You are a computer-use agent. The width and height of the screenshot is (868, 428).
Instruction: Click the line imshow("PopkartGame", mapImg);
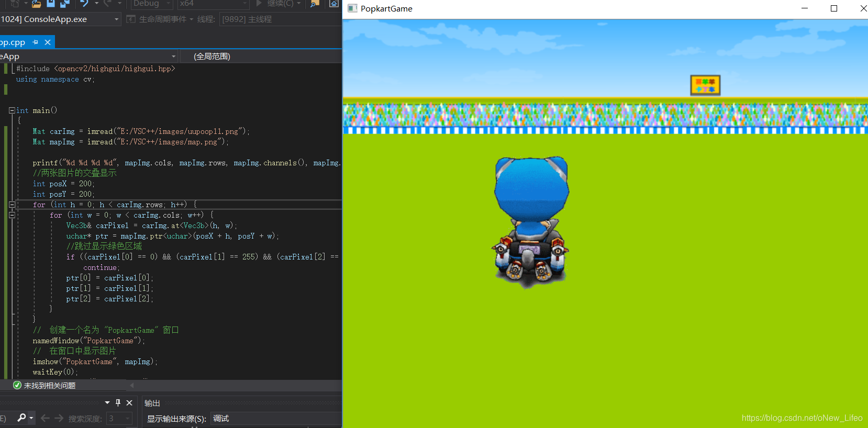[x=95, y=362]
